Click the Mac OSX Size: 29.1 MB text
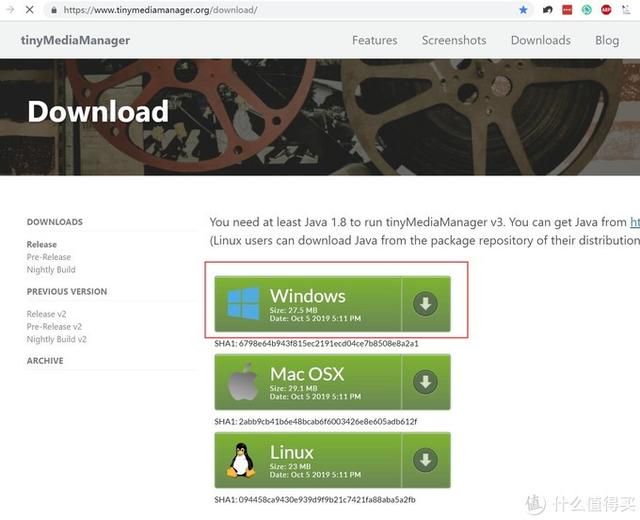The height and width of the screenshot is (520, 640). pyautogui.click(x=293, y=388)
